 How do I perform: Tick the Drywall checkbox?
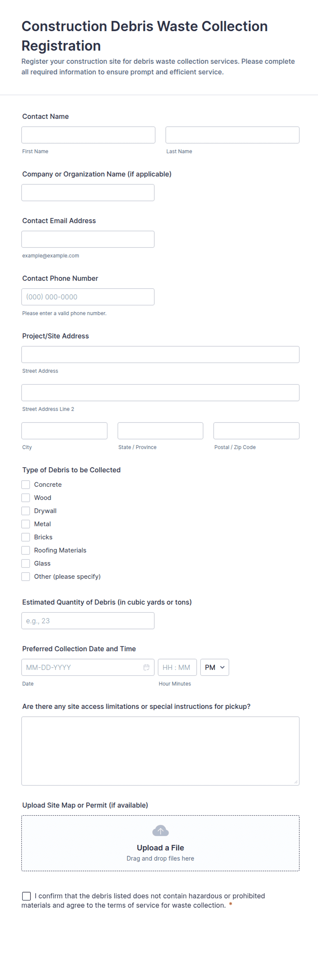click(26, 511)
